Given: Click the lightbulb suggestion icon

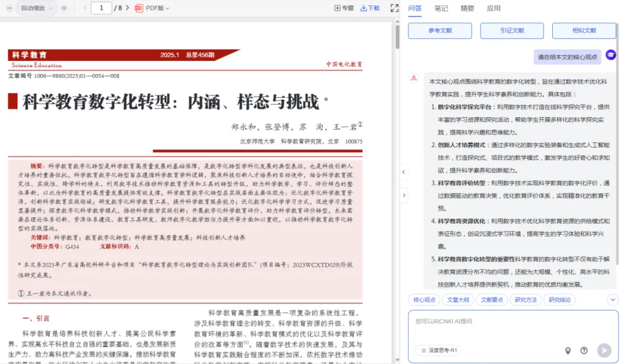Looking at the screenshot, I should [x=568, y=350].
